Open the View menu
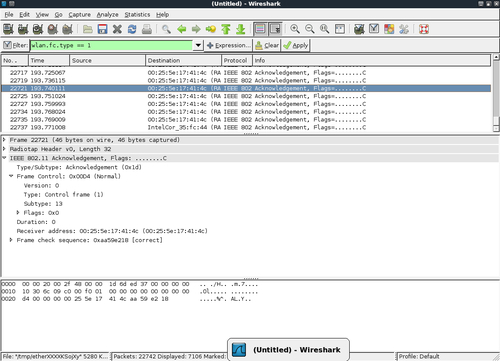Viewport: 500px width, 361px height. pos(42,15)
